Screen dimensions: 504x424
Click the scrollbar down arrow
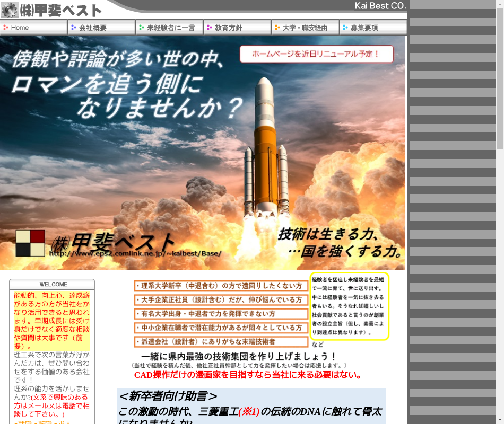click(500, 420)
